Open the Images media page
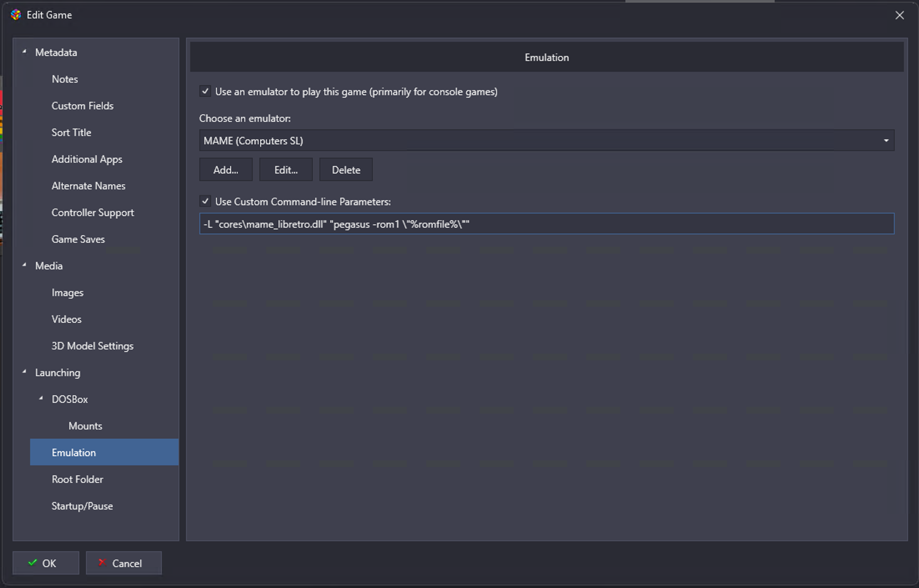This screenshot has width=919, height=588. (68, 293)
